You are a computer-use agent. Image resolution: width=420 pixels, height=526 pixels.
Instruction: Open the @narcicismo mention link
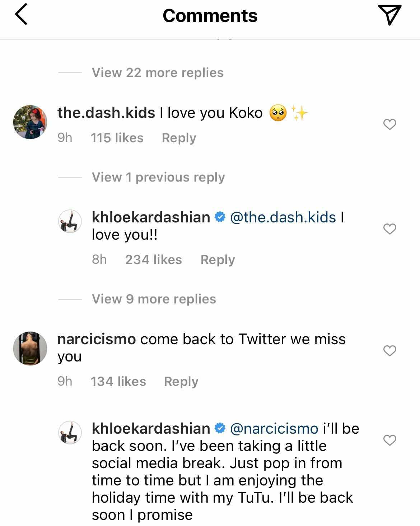click(274, 429)
